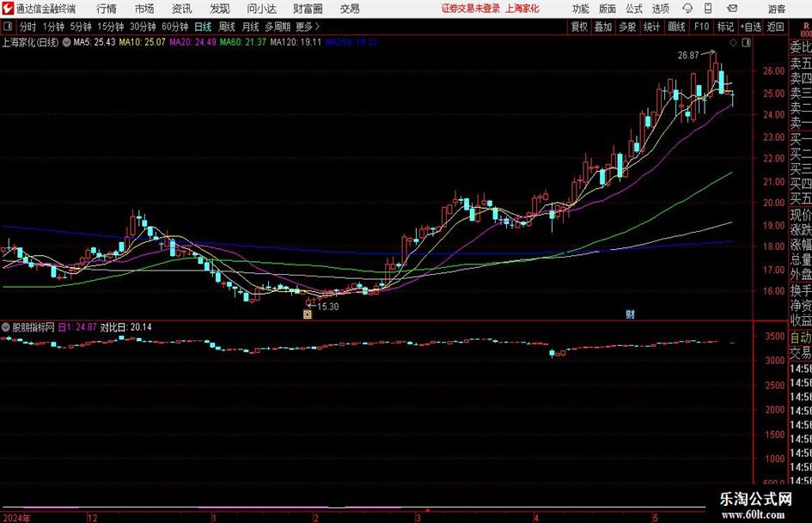
Task: Open the 行情 menu
Action: (x=107, y=9)
